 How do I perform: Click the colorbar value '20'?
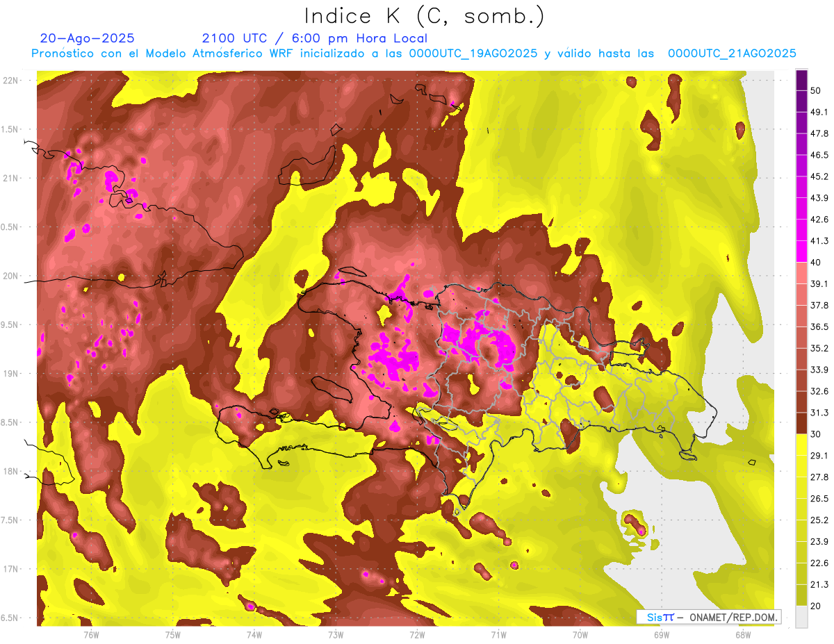[816, 606]
